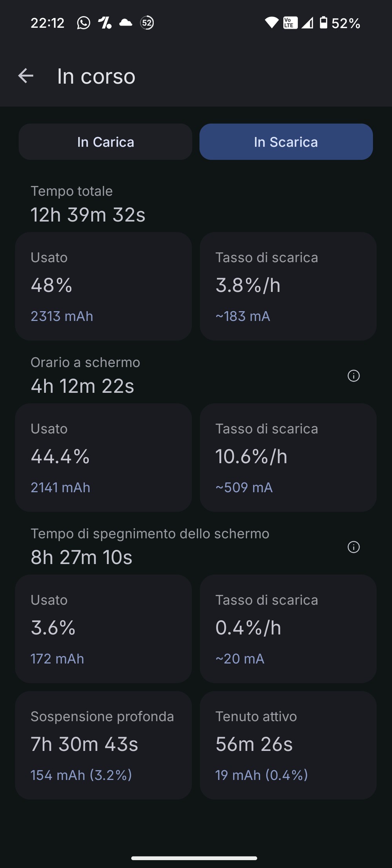Tap the screen-on Usato 44.4% card
This screenshot has width=392, height=868.
(103, 458)
